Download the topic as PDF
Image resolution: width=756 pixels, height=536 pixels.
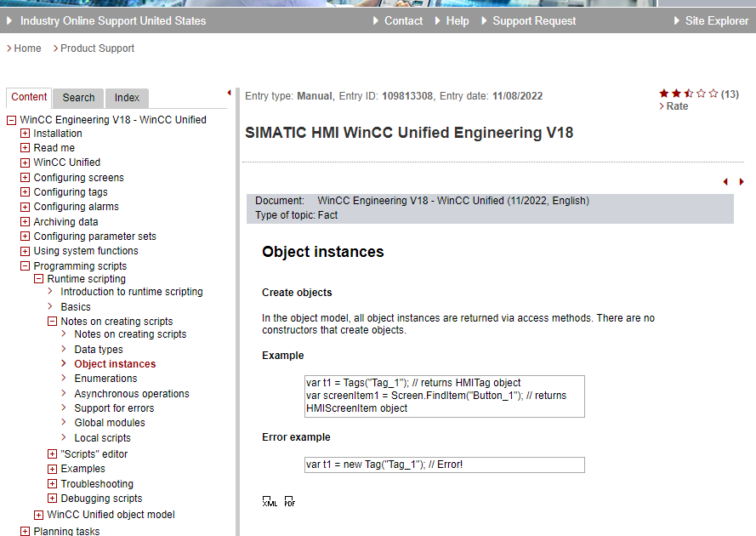coord(289,501)
